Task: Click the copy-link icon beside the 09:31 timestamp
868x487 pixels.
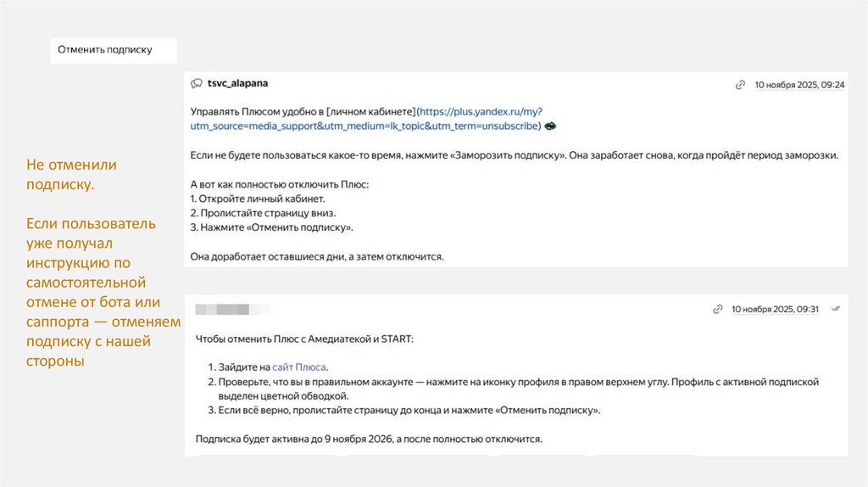Action: coord(717,310)
